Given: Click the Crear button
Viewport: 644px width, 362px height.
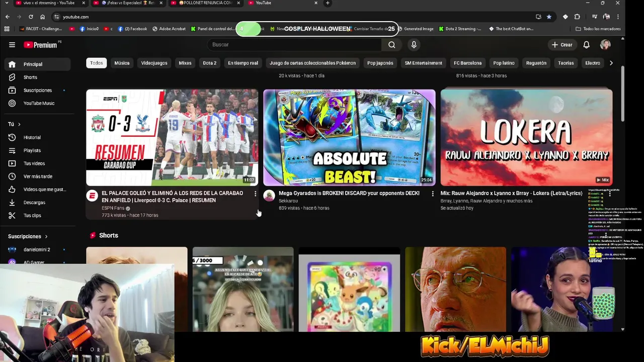Looking at the screenshot, I should click(x=562, y=45).
